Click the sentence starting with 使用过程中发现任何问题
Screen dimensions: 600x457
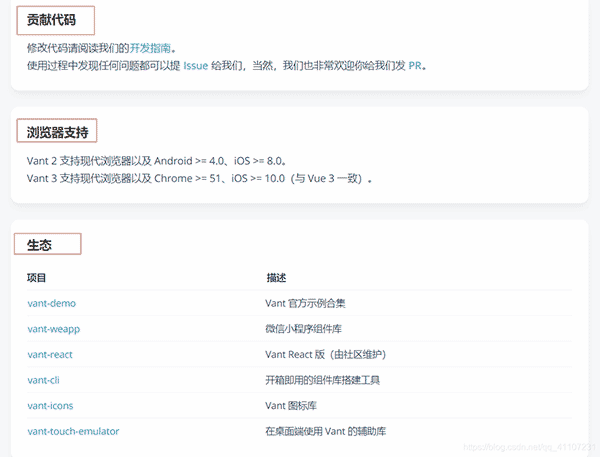(227, 66)
